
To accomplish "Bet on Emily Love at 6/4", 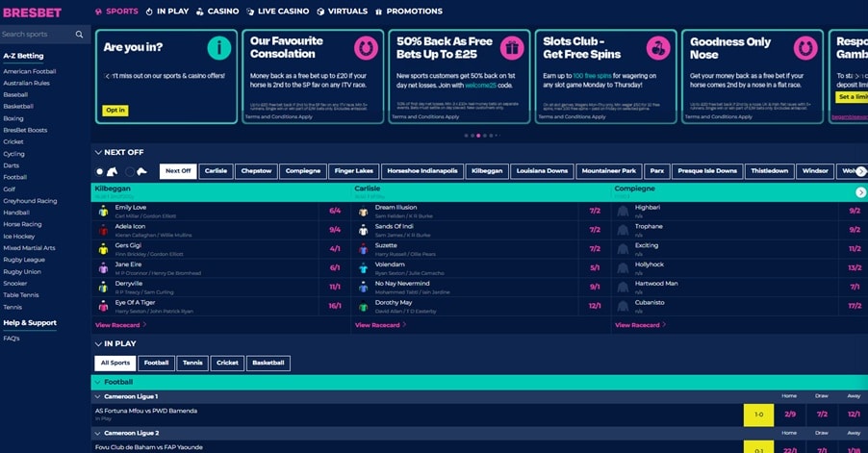I will (335, 212).
